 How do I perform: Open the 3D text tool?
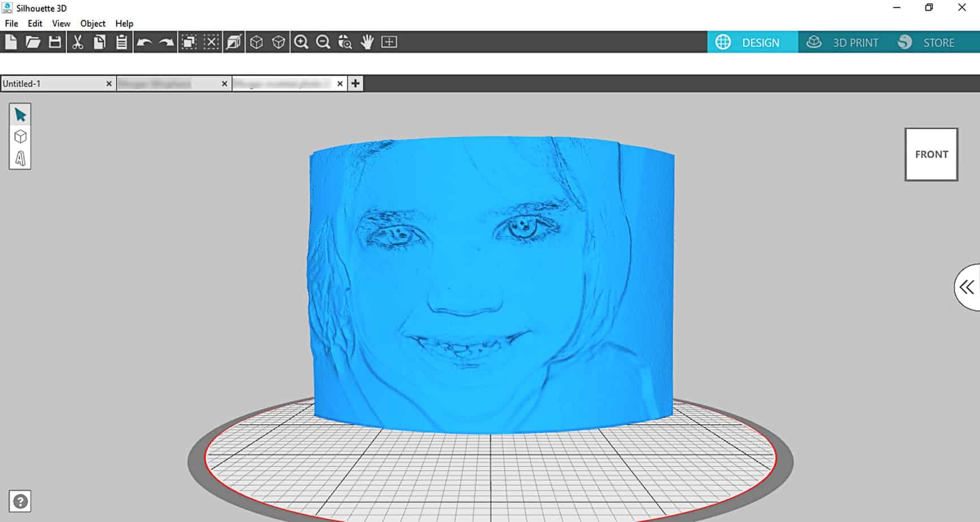[x=20, y=160]
